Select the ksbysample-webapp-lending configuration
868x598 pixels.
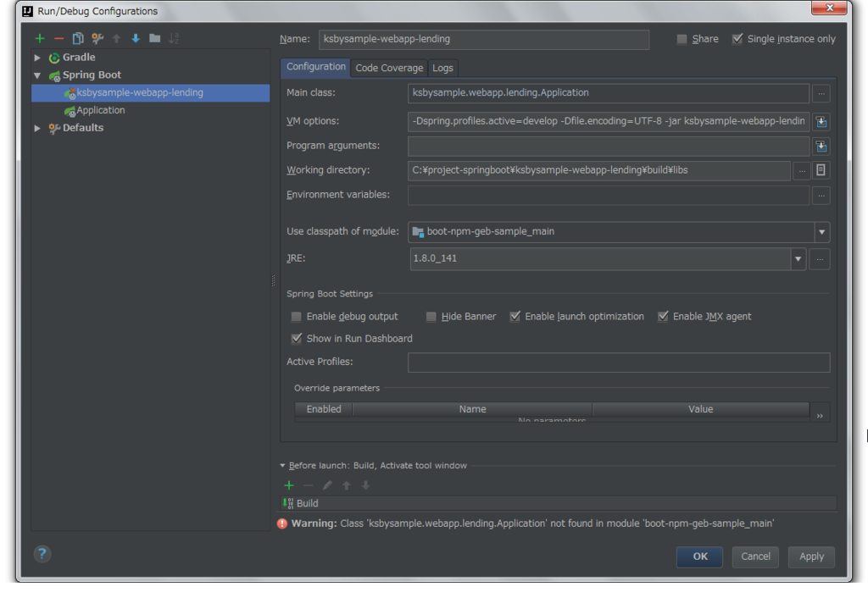pyautogui.click(x=151, y=93)
